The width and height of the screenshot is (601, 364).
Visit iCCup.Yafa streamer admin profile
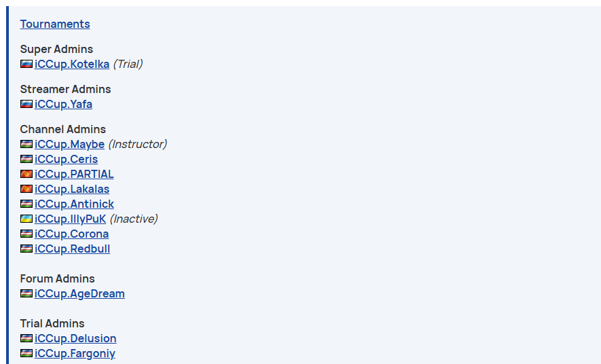click(x=63, y=104)
